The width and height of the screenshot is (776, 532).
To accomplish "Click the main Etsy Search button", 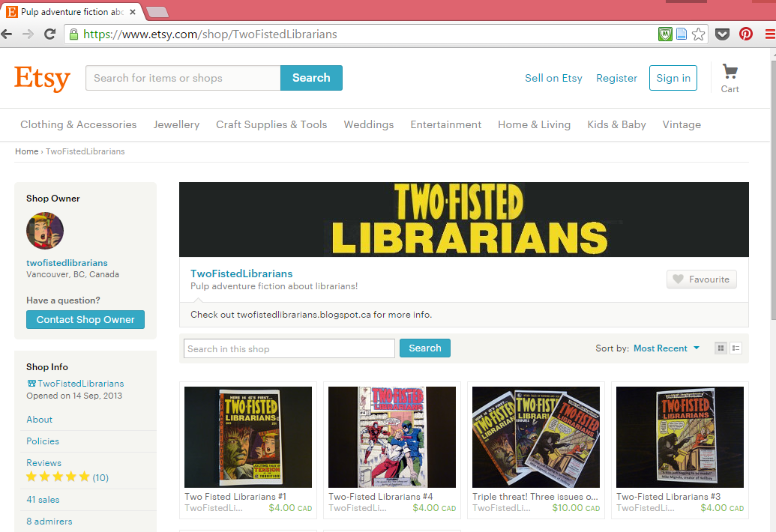I will [311, 78].
